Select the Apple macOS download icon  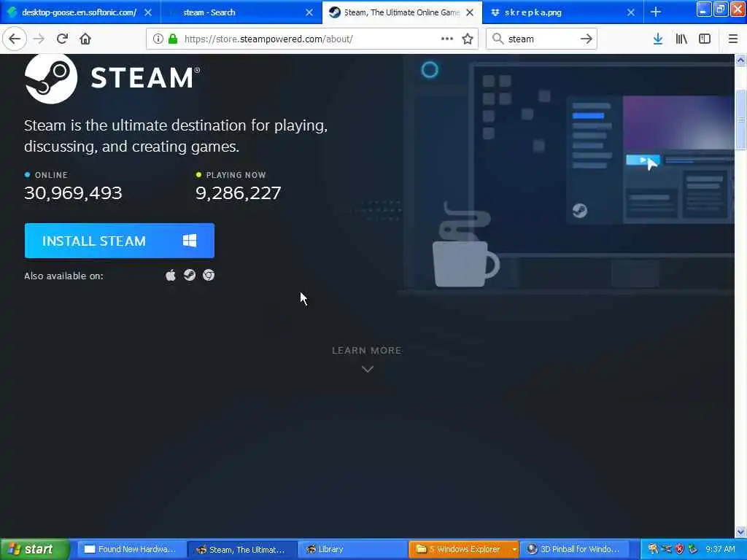[x=171, y=275]
